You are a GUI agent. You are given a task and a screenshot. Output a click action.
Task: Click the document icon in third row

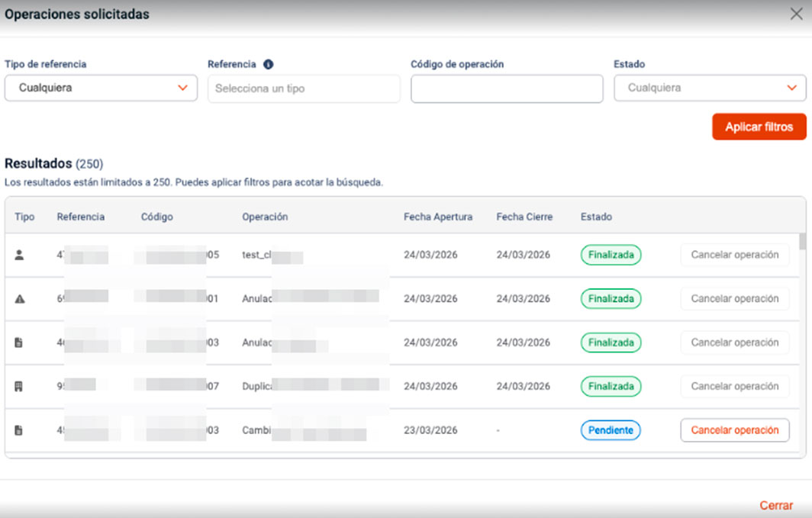[19, 343]
